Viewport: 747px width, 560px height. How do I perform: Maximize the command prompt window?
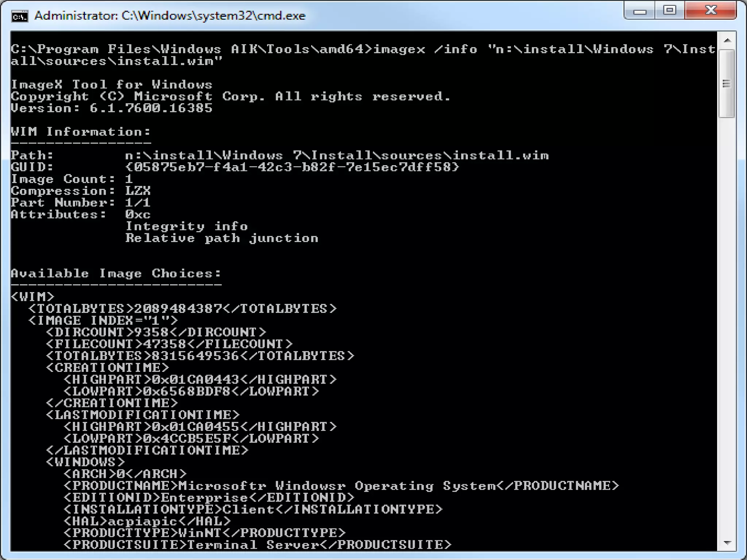(x=669, y=10)
